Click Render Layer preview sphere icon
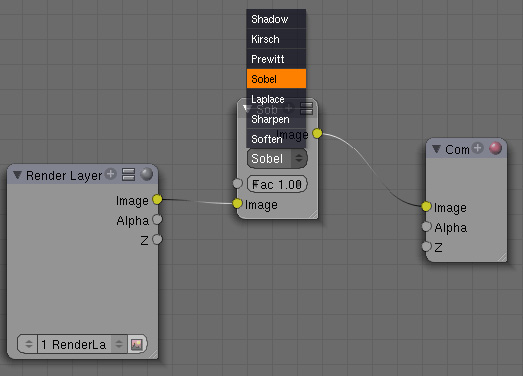 pyautogui.click(x=146, y=174)
